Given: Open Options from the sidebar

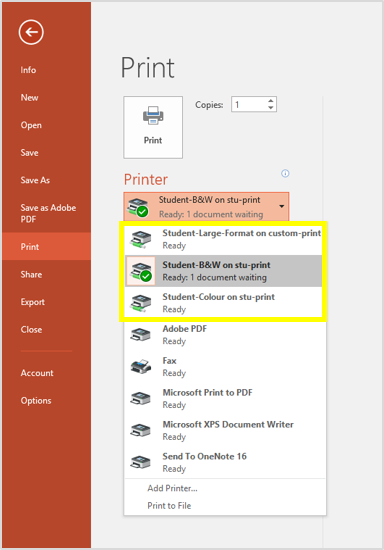Looking at the screenshot, I should [36, 401].
